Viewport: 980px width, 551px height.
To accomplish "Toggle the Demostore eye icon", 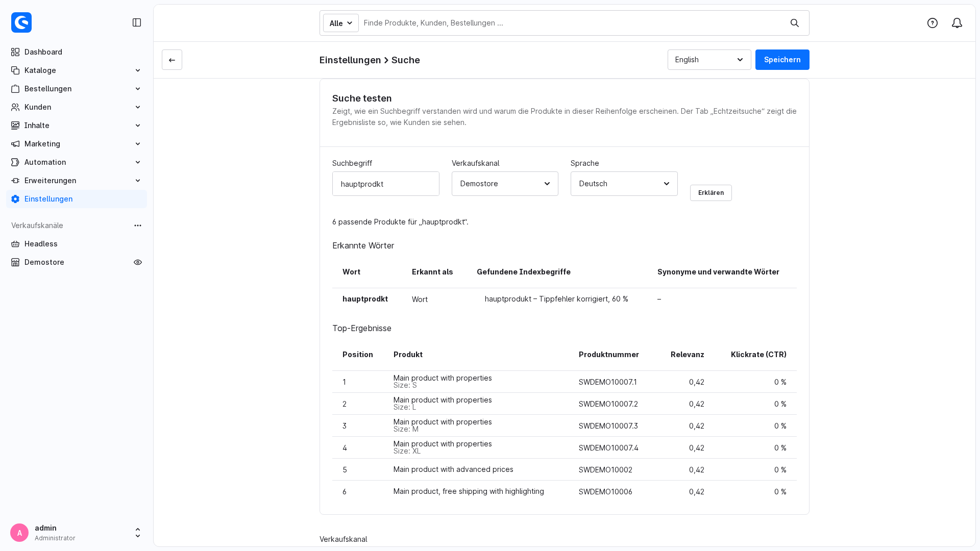I will [138, 262].
